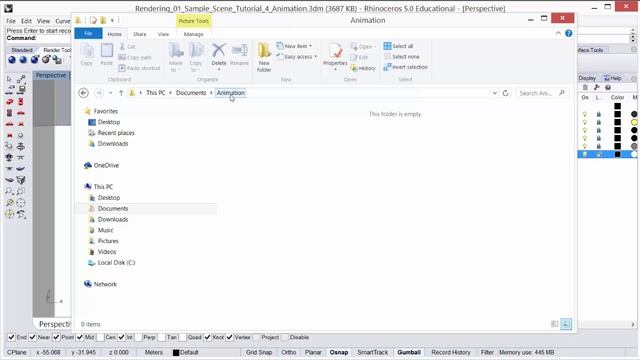Expand the chevron after This PC in breadcrumb
The image size is (640, 360).
(170, 93)
